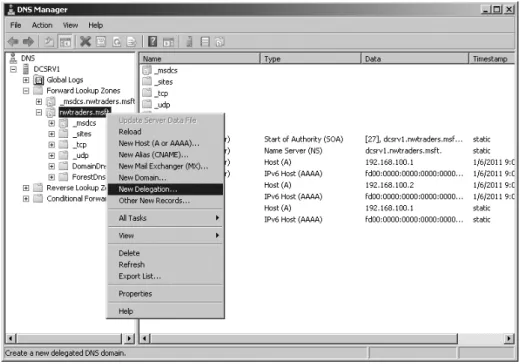Click the Global Logs icon
The height and width of the screenshot is (364, 520).
point(39,80)
